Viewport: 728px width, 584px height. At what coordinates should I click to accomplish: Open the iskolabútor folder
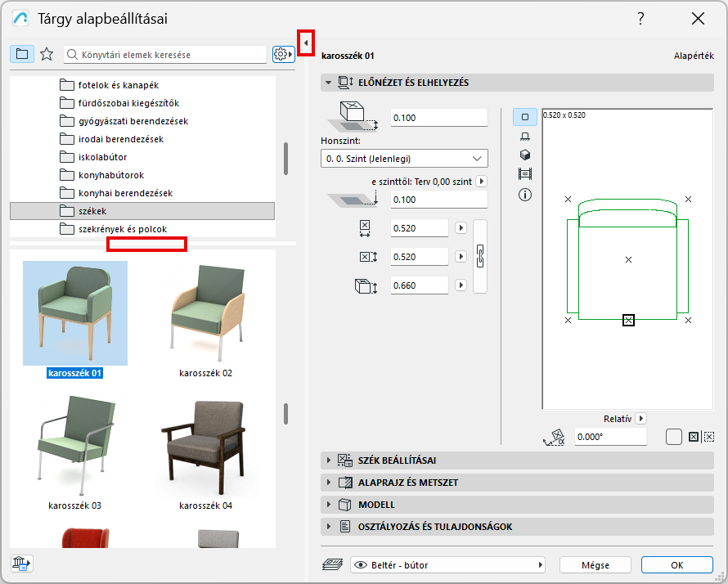click(142, 157)
